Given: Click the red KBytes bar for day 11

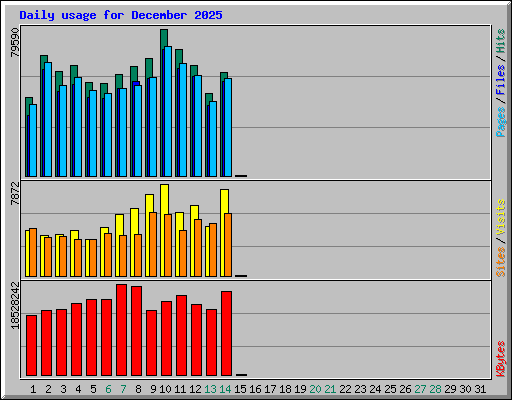Looking at the screenshot, I should (x=181, y=335).
